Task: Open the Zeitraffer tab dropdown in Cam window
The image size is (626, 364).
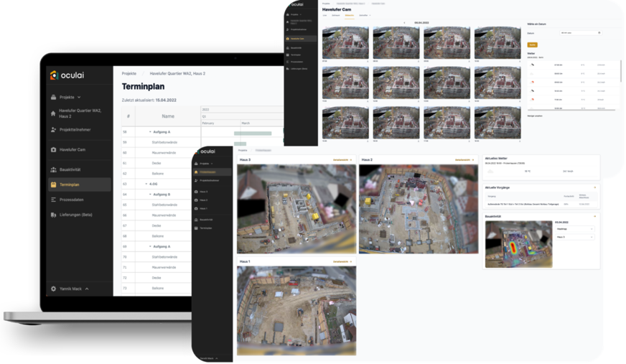Action: pyautogui.click(x=365, y=16)
